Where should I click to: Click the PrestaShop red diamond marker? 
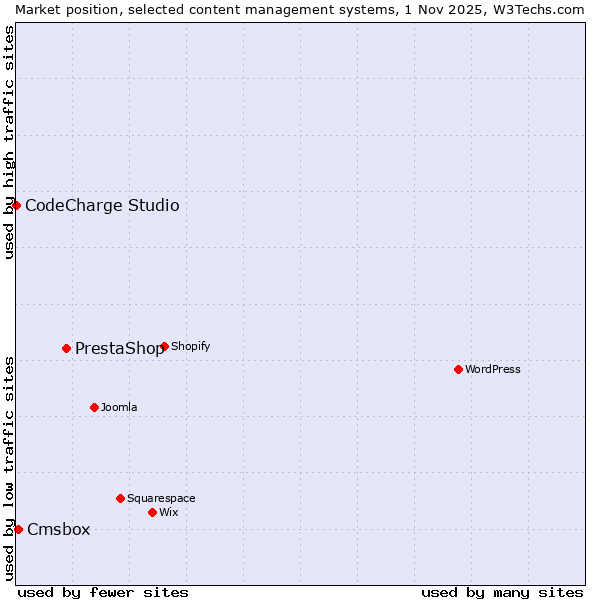(x=67, y=348)
